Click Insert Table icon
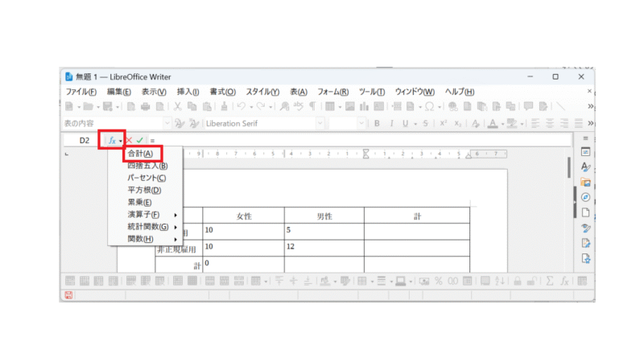Screen dimensions: 644x362 coord(330,107)
